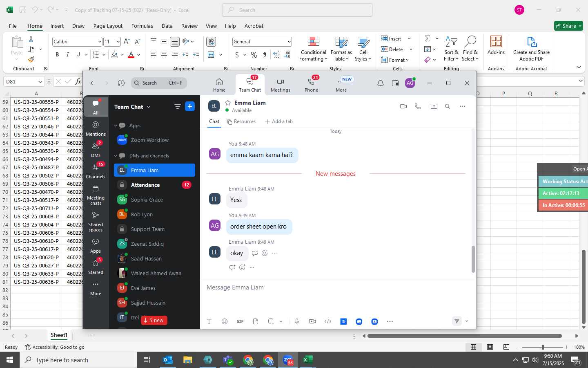The height and width of the screenshot is (368, 588).
Task: Click the Zoom search box
Action: [x=159, y=83]
